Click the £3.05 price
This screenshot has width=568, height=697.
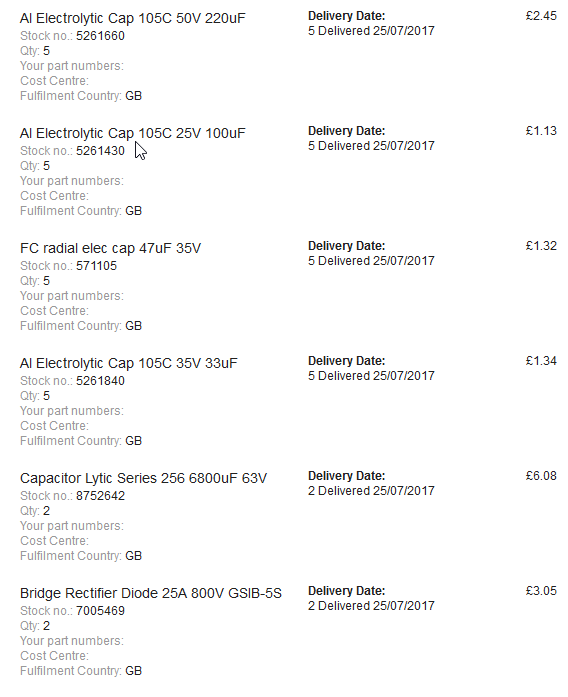(x=541, y=591)
